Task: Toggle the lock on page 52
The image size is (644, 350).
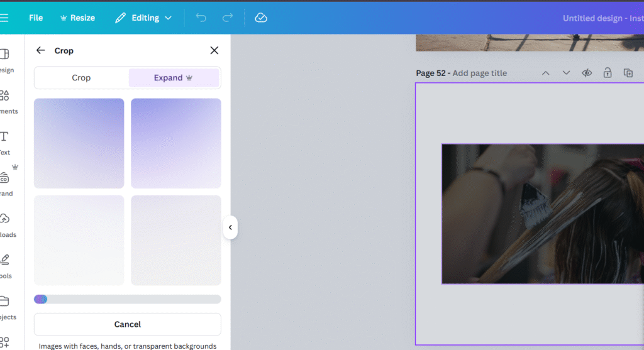Action: pos(608,73)
